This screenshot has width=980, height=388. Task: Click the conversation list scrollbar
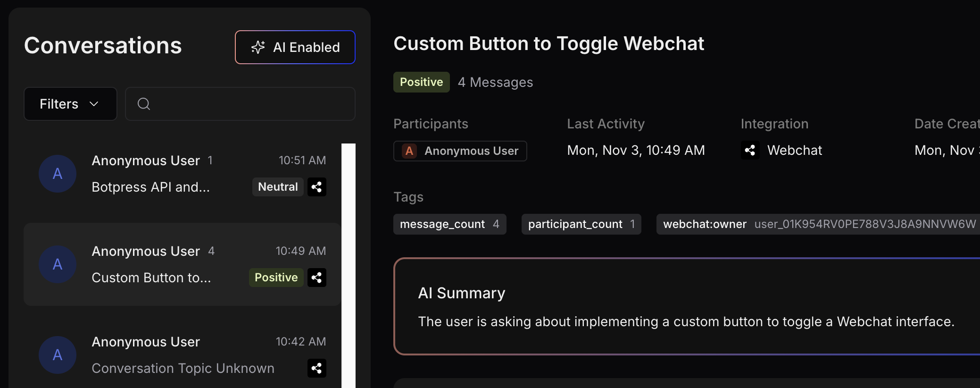coord(349,266)
